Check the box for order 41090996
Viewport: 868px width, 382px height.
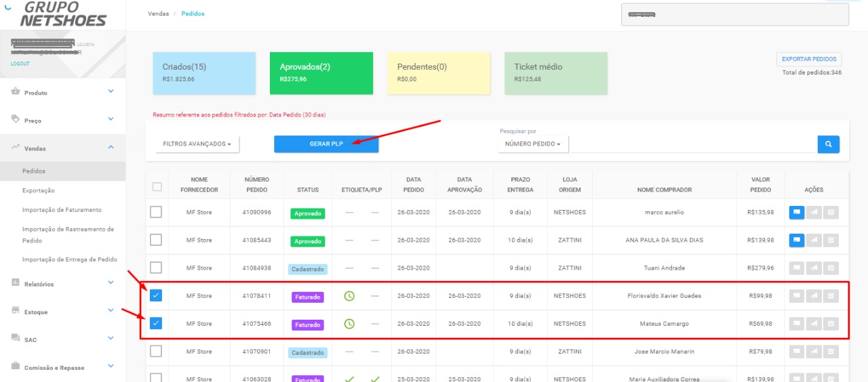click(x=156, y=212)
